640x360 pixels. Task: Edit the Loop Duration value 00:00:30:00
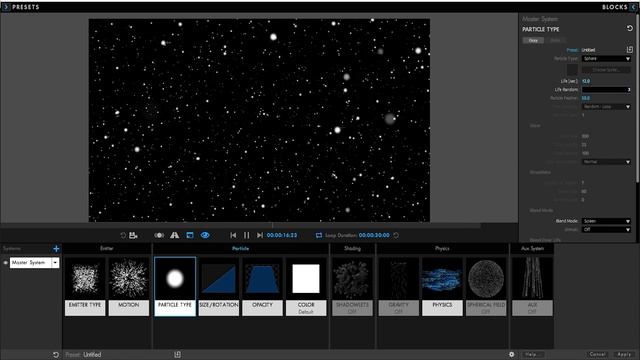coord(374,235)
